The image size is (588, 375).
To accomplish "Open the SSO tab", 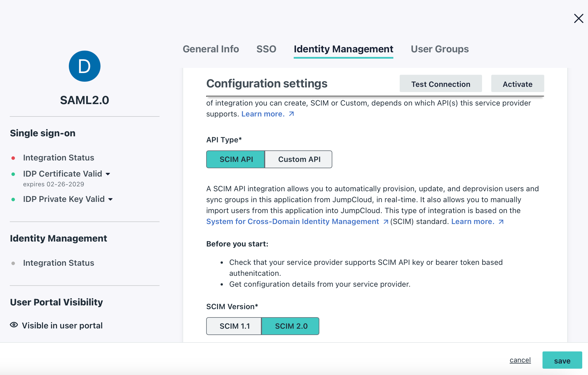I will (x=266, y=49).
